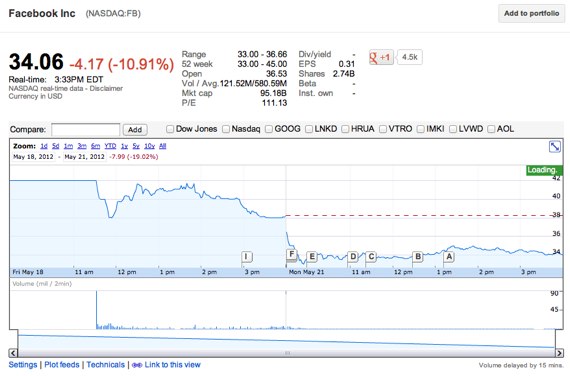Click the left scroll arrow under chart

[13, 353]
